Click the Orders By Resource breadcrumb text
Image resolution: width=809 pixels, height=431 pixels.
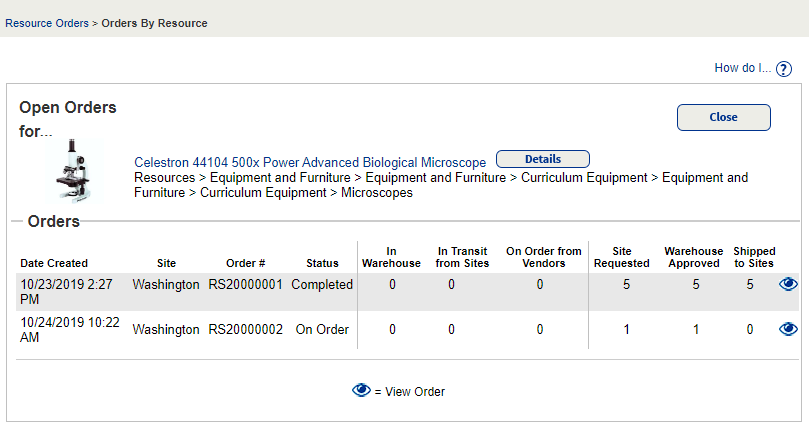click(153, 23)
